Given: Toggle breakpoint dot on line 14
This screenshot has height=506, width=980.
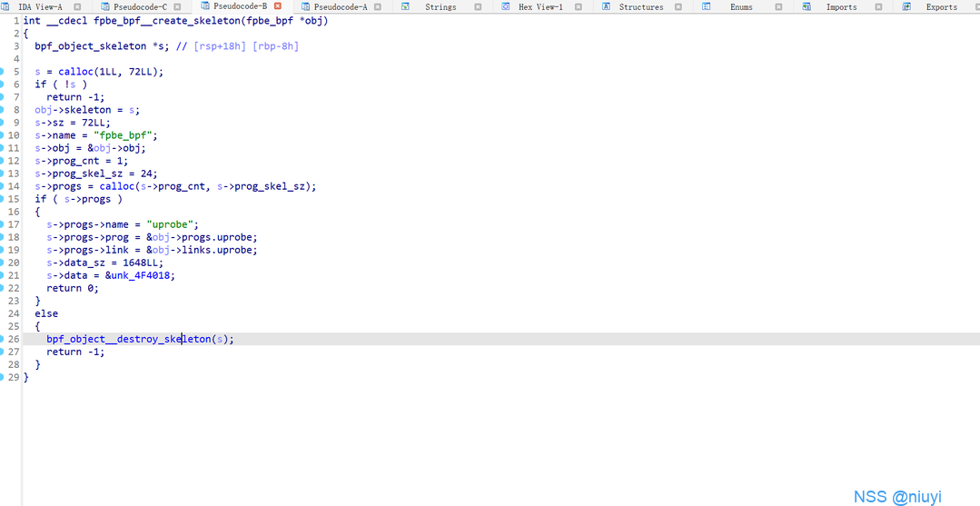Looking at the screenshot, I should pos(3,186).
